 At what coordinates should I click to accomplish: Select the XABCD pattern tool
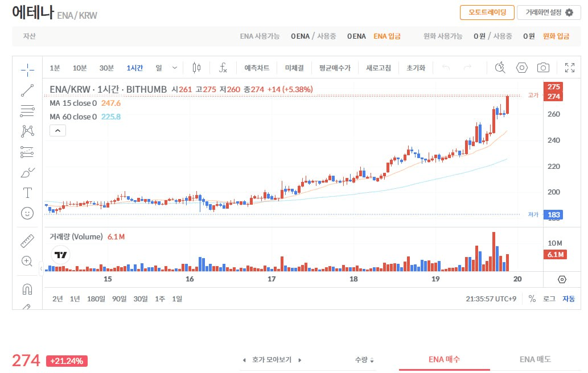(27, 131)
